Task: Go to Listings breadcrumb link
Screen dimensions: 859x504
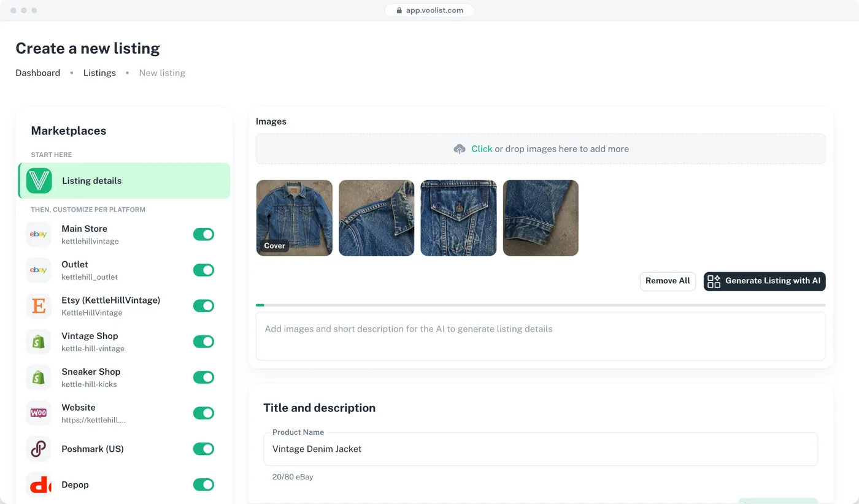Action: point(99,73)
